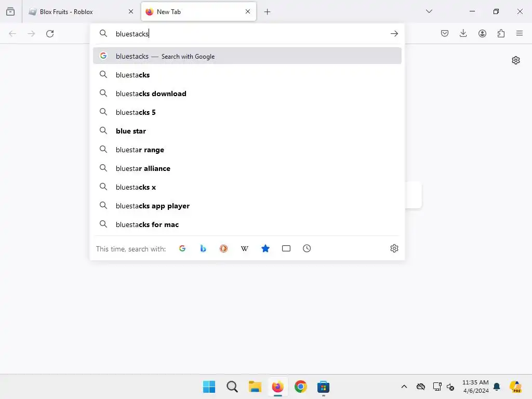The height and width of the screenshot is (399, 532).
Task: Search bookmarks with the star icon
Action: [265, 248]
